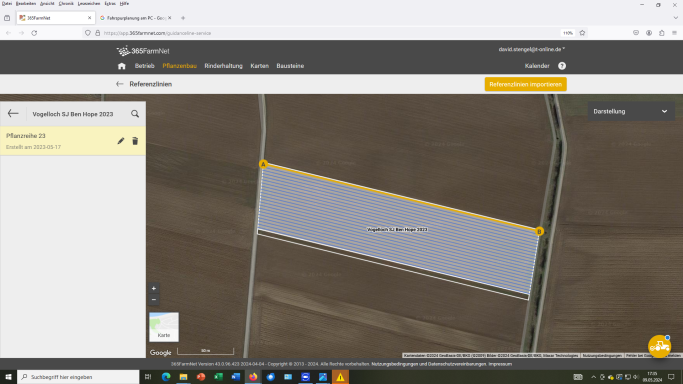683x384 pixels.
Task: Click the Windows search box
Action: tap(78, 377)
